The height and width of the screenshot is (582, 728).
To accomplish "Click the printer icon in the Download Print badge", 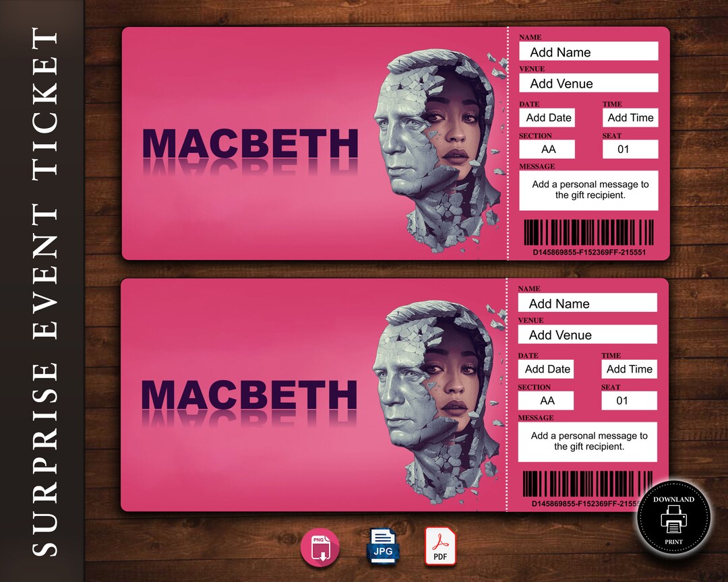I will pos(674,519).
